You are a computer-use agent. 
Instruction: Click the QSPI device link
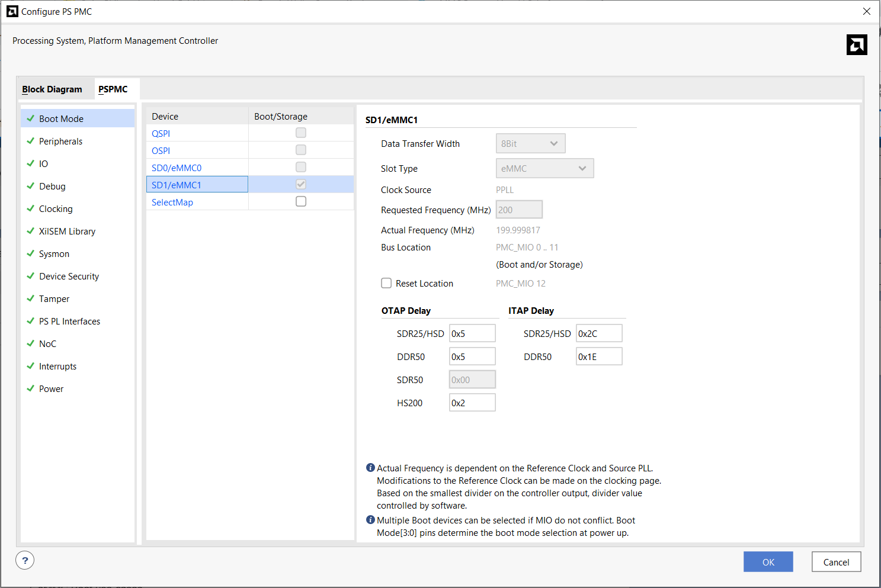tap(161, 133)
